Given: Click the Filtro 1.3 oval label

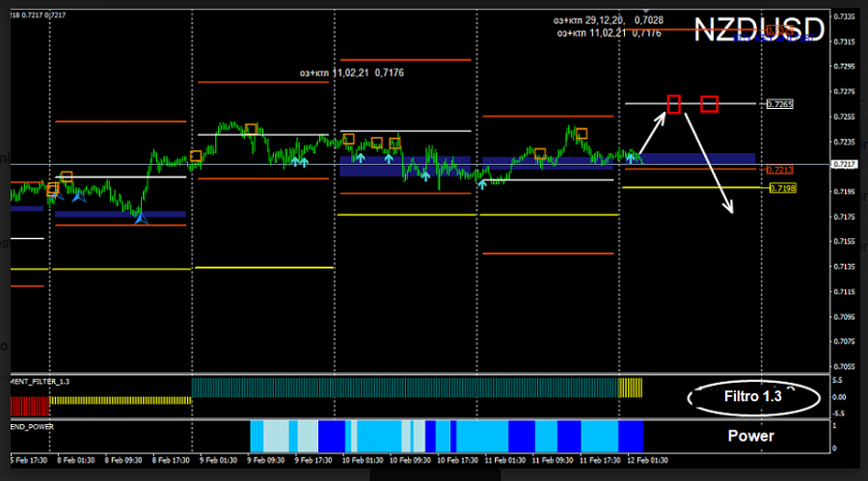Looking at the screenshot, I should point(753,396).
